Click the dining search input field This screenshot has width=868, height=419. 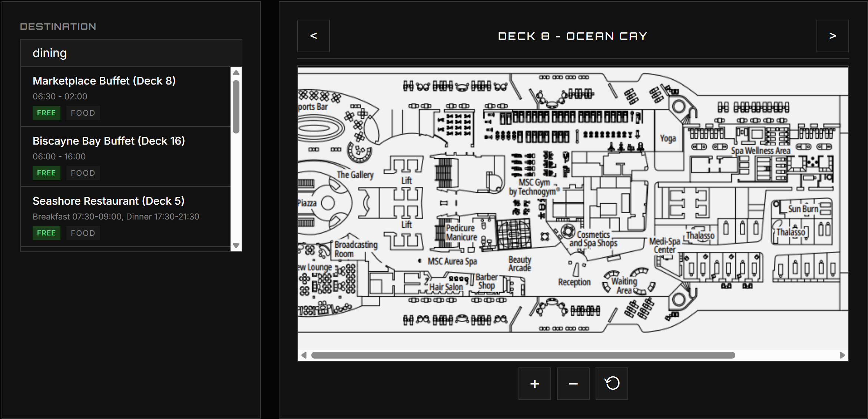tap(130, 53)
